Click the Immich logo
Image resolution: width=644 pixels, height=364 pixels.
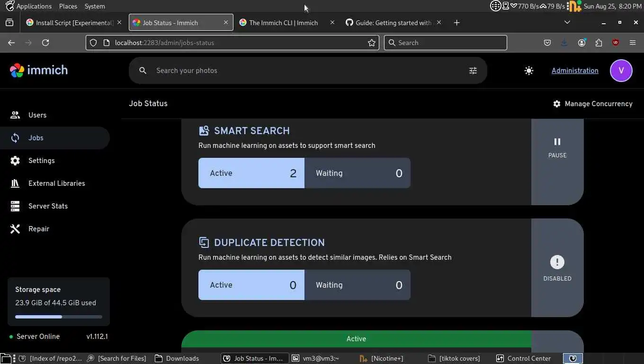pyautogui.click(x=39, y=70)
